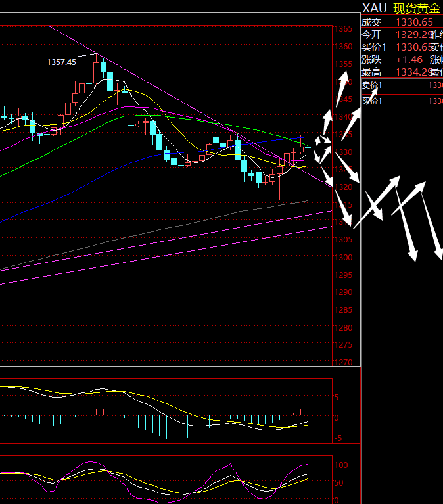Click the 100 label on oscillator scale
Viewport: 443px width, 504px height.
pos(341,465)
